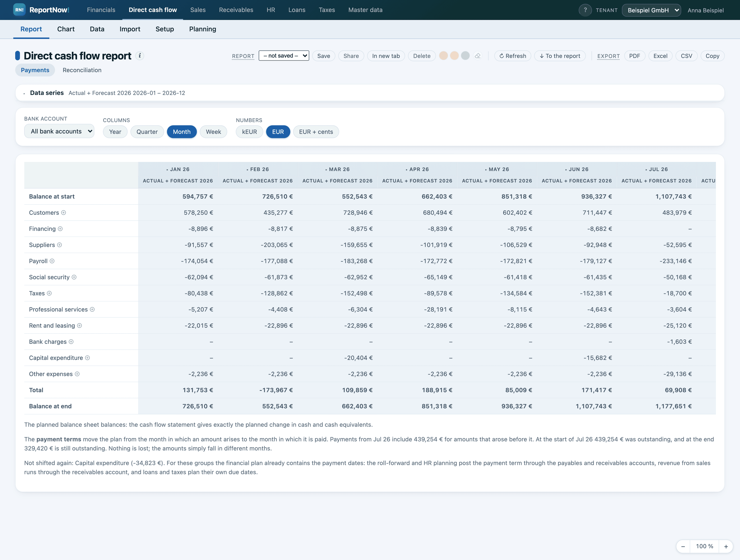This screenshot has width=740, height=560.
Task: Expand Suppliers row plus icon
Action: 60,245
